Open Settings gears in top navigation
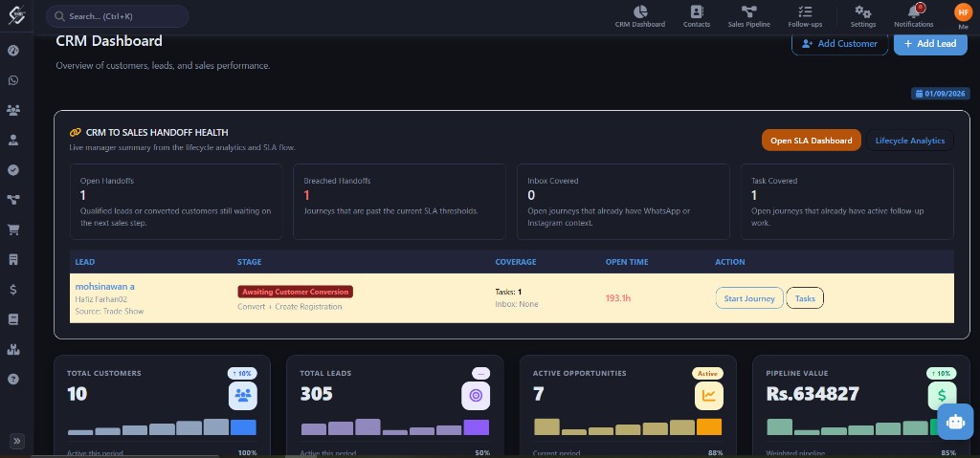The width and height of the screenshot is (980, 458). coord(863,17)
